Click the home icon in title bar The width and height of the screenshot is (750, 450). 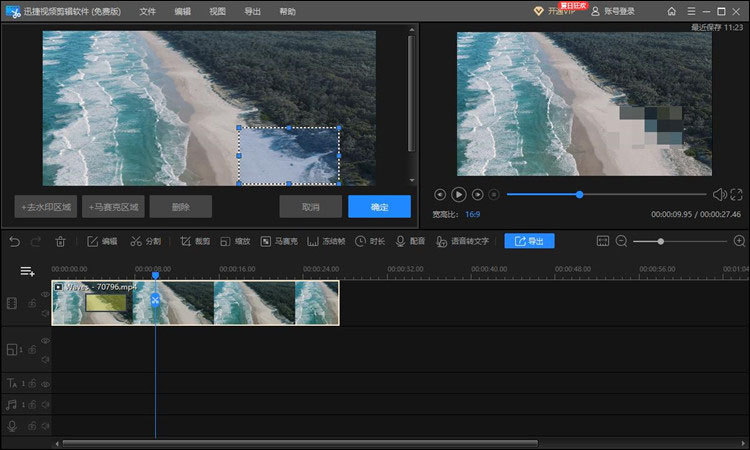click(x=672, y=11)
